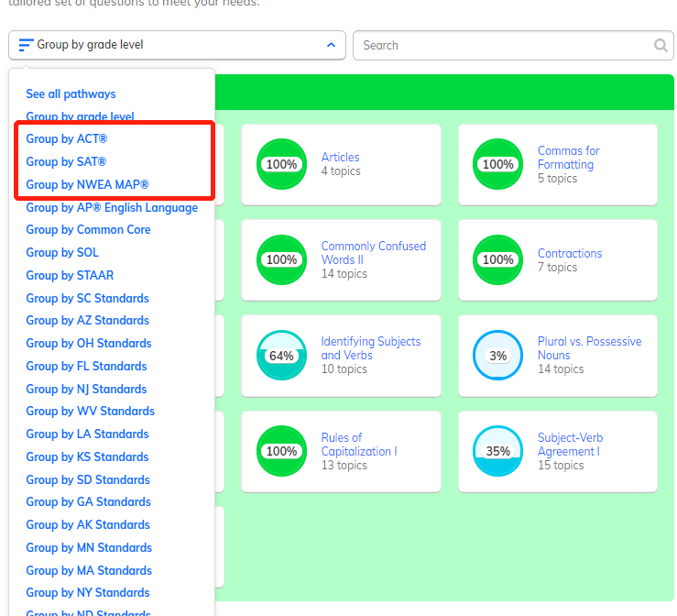Click the Commas for Formatting progress circle
Image resolution: width=677 pixels, height=616 pixels.
(497, 164)
